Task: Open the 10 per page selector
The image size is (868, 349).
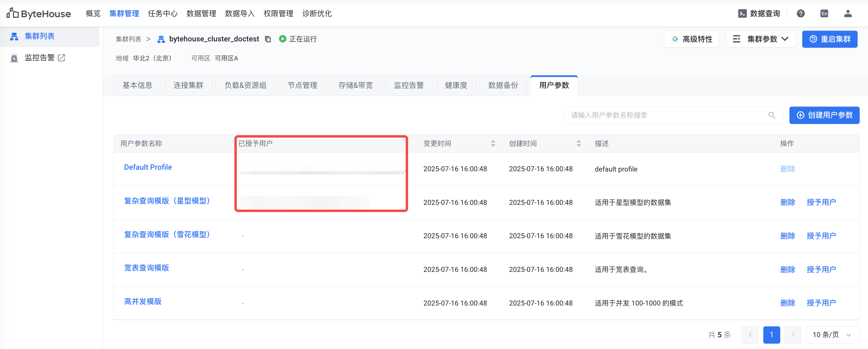Action: tap(832, 335)
